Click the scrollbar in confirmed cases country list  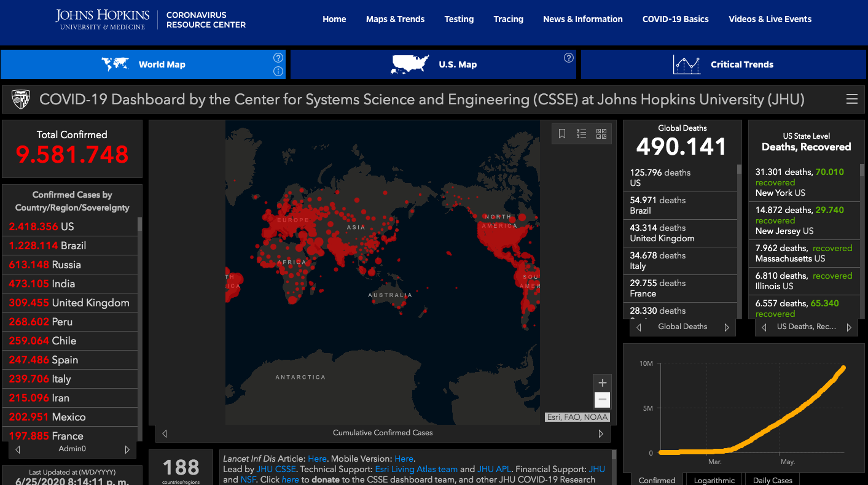coord(140,224)
